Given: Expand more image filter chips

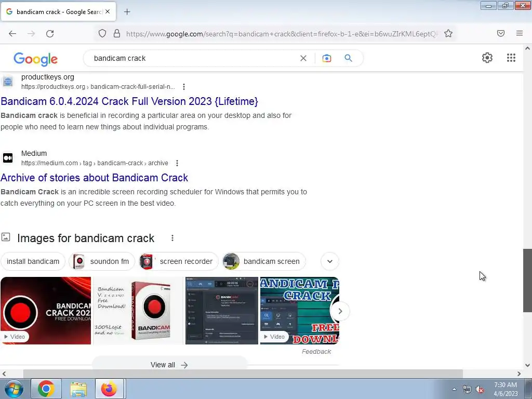Looking at the screenshot, I should pyautogui.click(x=330, y=261).
